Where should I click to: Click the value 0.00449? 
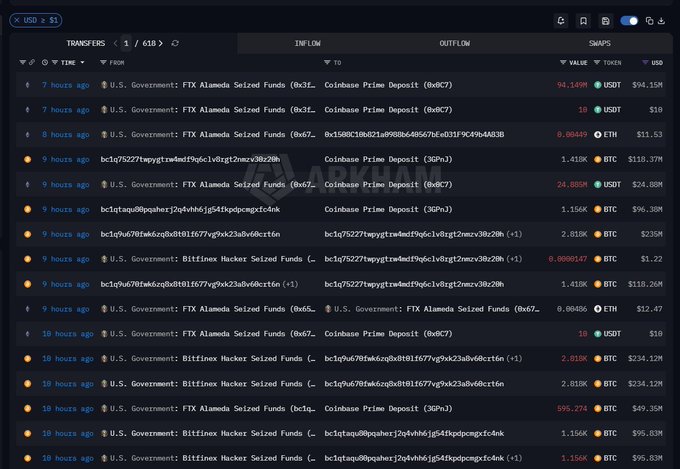pos(572,134)
